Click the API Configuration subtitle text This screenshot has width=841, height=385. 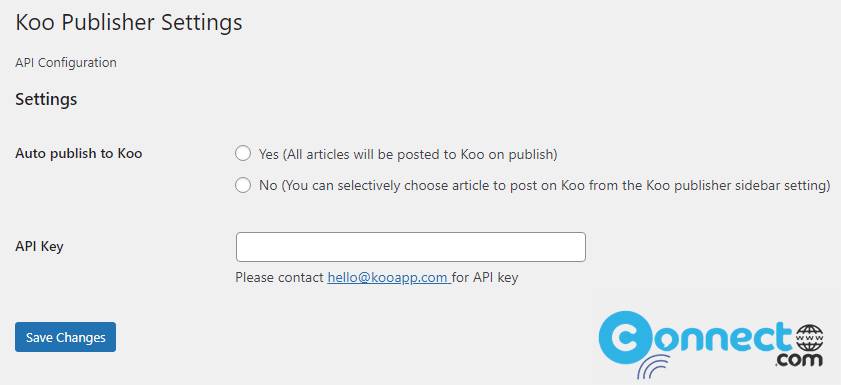(66, 63)
